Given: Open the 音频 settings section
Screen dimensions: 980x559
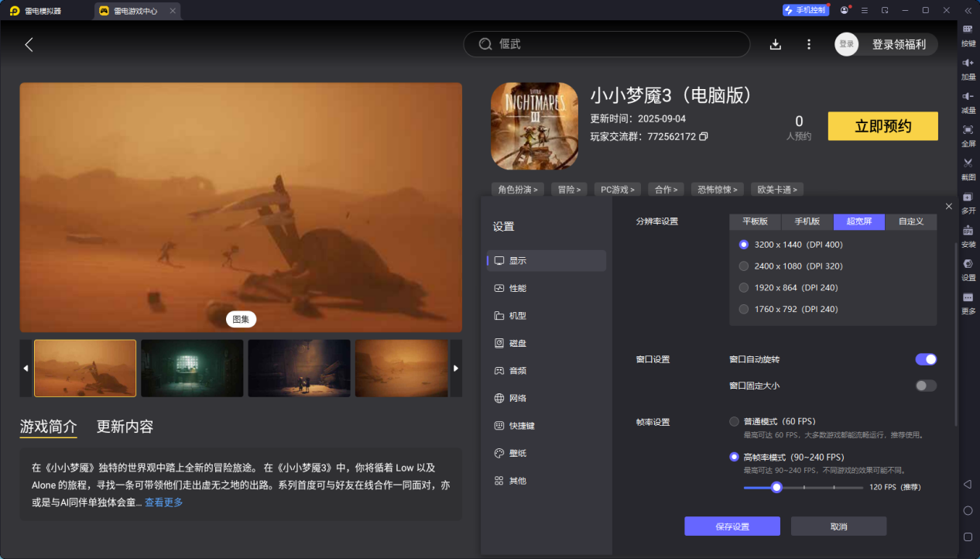Looking at the screenshot, I should coord(547,371).
